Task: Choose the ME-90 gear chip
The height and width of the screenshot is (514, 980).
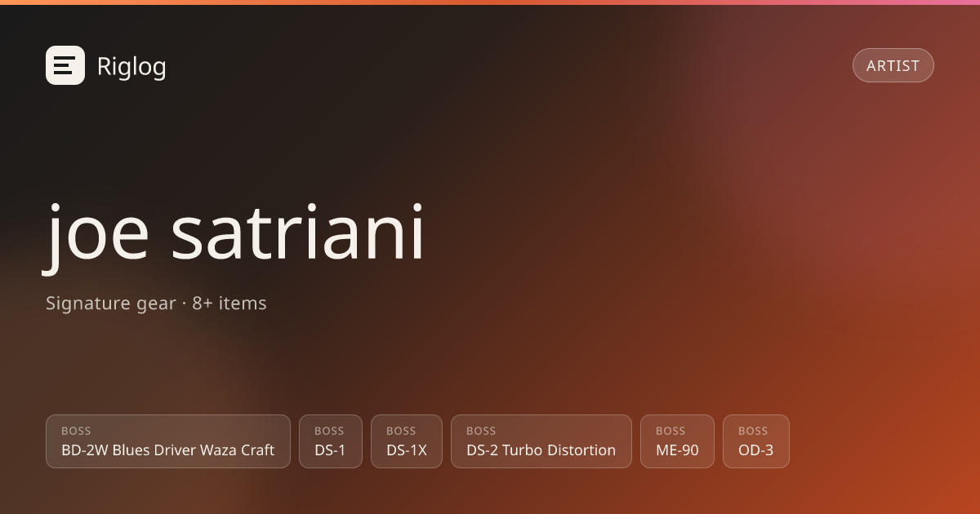Action: click(677, 441)
